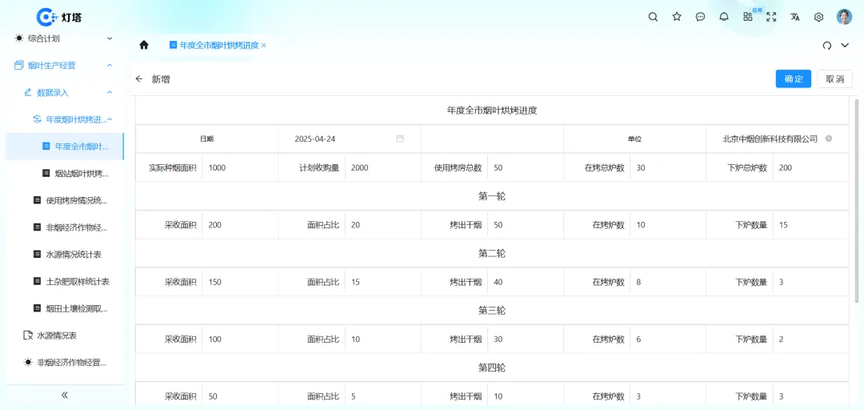This screenshot has height=410, width=864.
Task: Click the 下炉总炉数 field with 200
Action: point(811,168)
